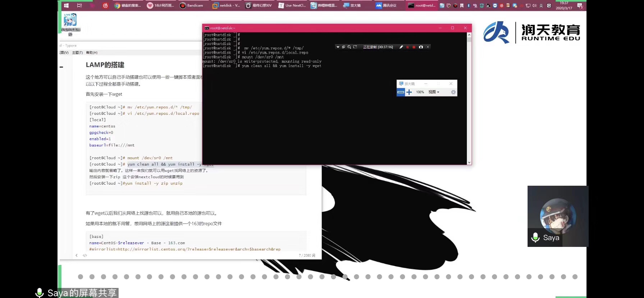This screenshot has height=298, width=644.
Task: Toggle source code mode in Typora
Action: [x=85, y=256]
